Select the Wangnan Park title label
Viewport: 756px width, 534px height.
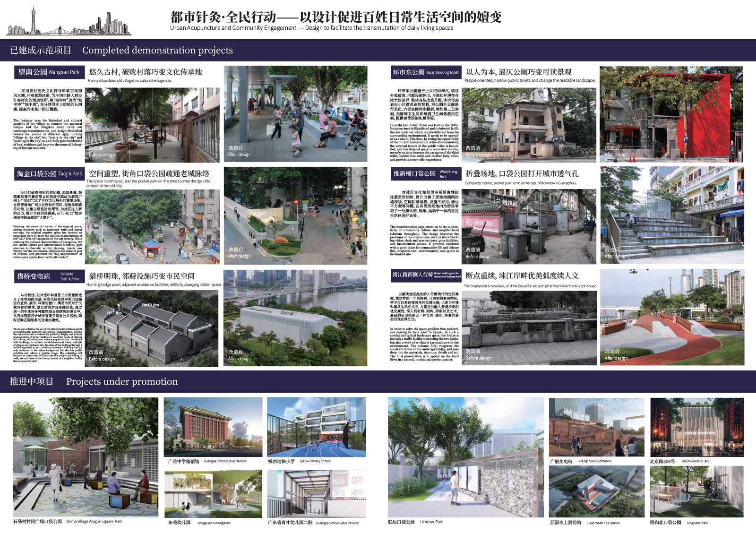coord(49,72)
